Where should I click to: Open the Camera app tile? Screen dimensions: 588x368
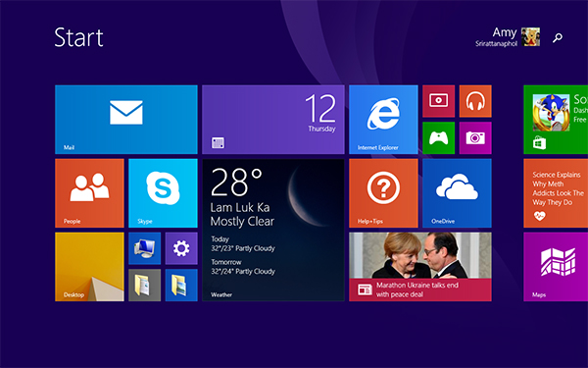click(x=475, y=137)
